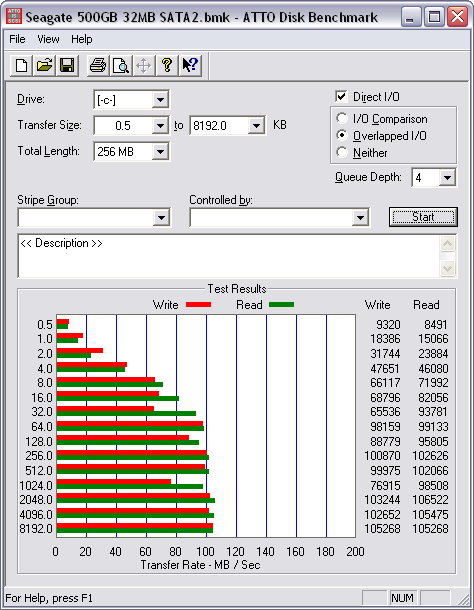
Task: Click the description scrollbar down arrow
Action: pyautogui.click(x=448, y=268)
